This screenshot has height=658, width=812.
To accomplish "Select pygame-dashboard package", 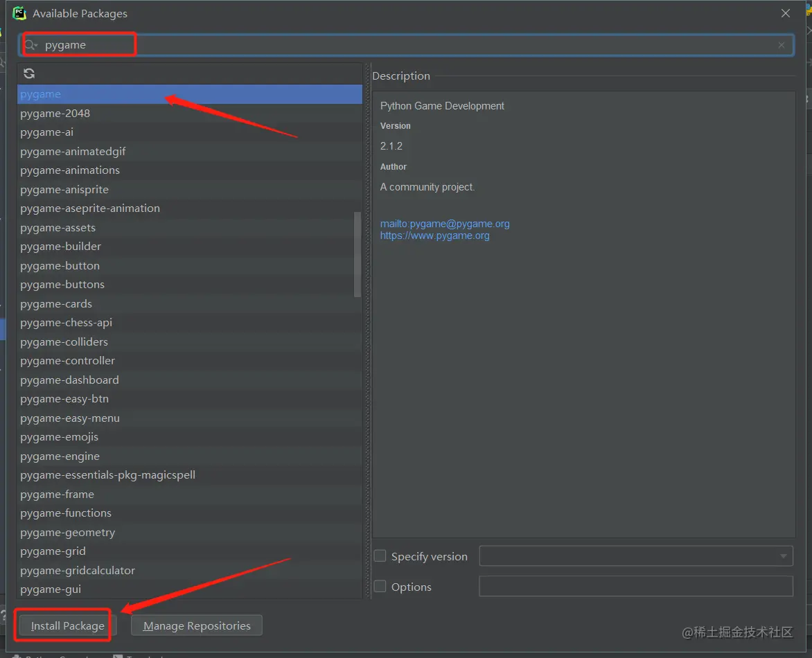I will [x=190, y=380].
